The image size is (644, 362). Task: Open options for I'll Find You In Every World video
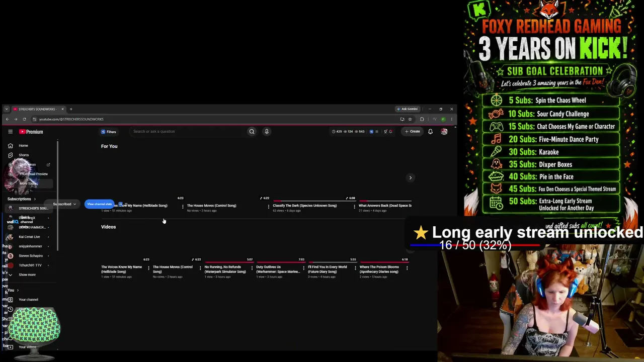coord(355,268)
